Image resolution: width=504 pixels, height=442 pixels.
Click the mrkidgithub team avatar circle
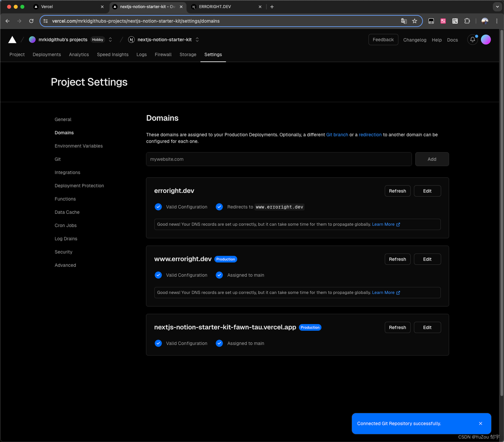[x=32, y=40]
